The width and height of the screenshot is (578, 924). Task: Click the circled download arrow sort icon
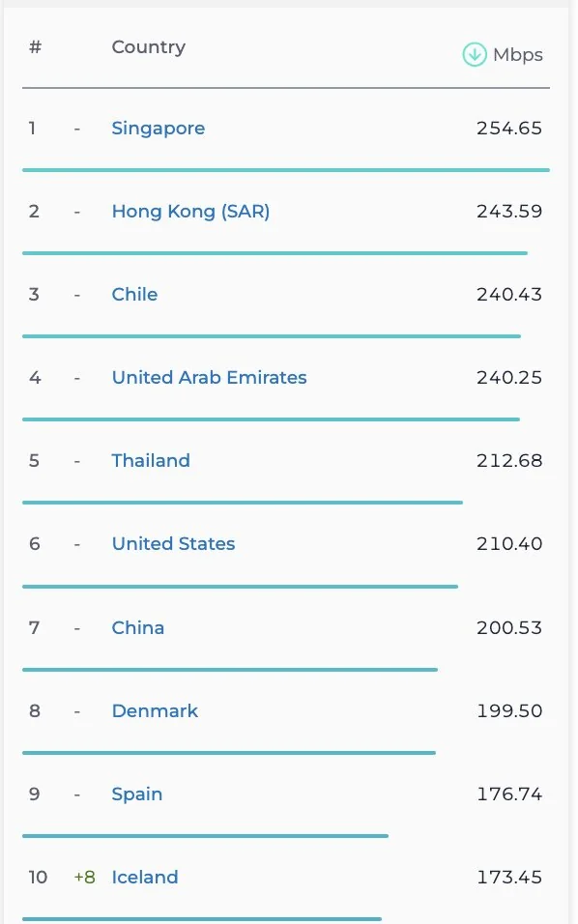(474, 55)
